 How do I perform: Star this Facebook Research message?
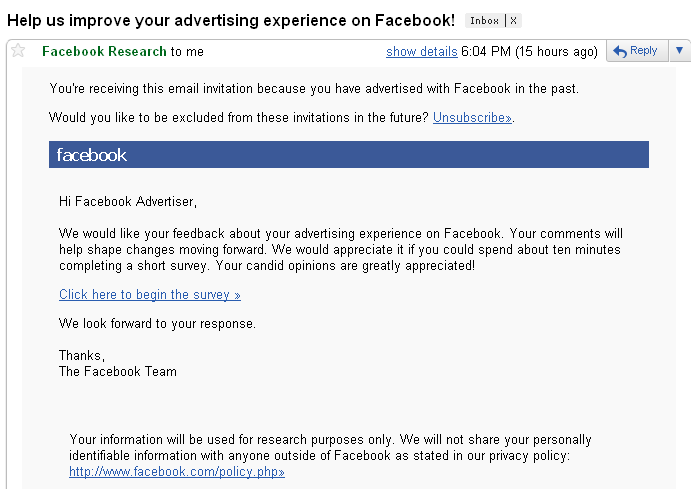(18, 51)
